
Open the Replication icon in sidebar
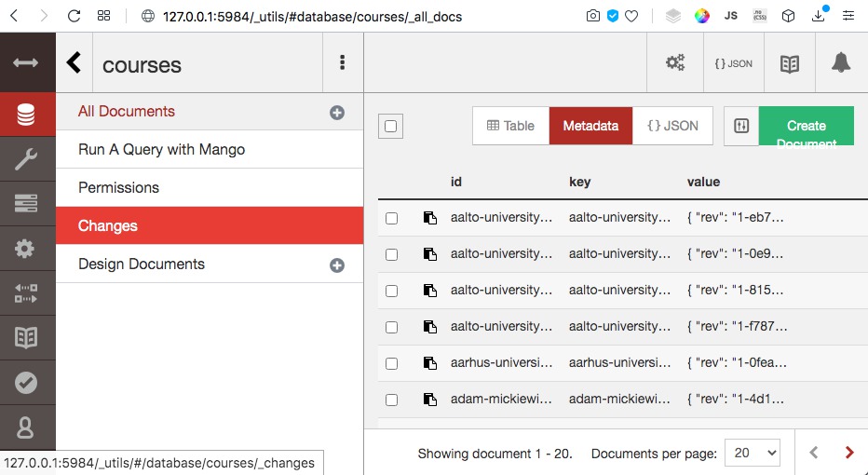(x=26, y=292)
